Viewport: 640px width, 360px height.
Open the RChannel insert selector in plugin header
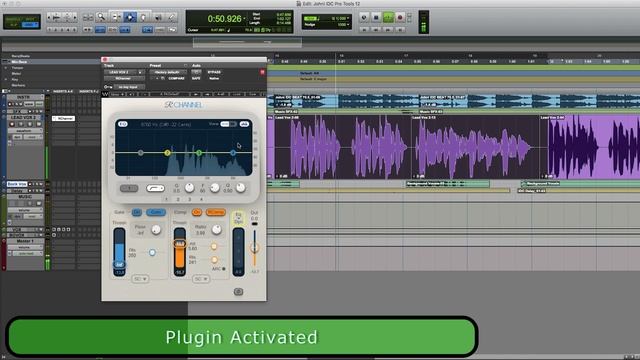124,78
